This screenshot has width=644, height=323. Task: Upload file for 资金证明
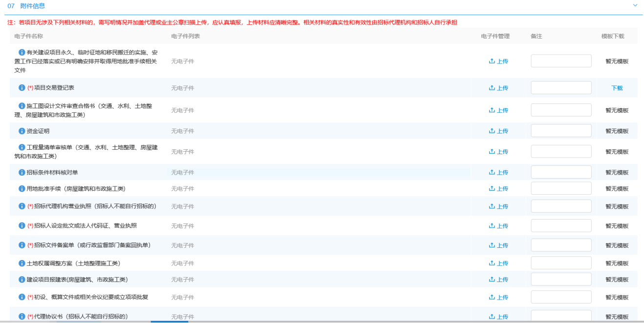pyautogui.click(x=498, y=131)
